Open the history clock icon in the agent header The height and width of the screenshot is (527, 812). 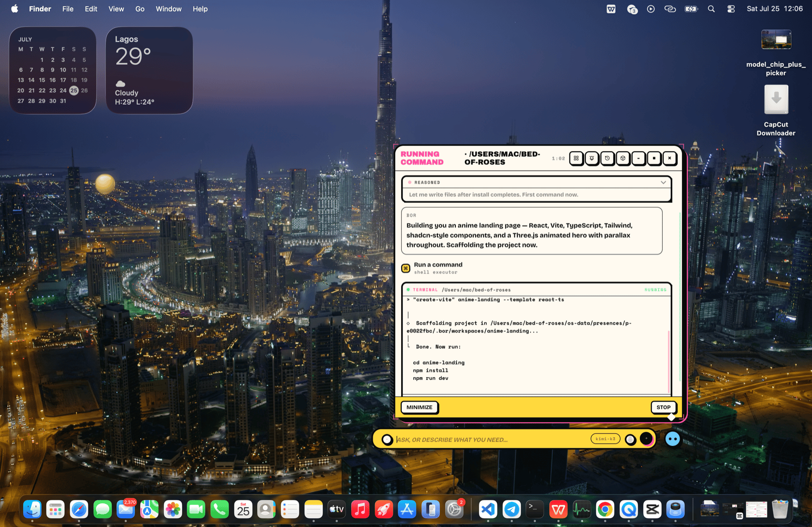click(x=608, y=158)
